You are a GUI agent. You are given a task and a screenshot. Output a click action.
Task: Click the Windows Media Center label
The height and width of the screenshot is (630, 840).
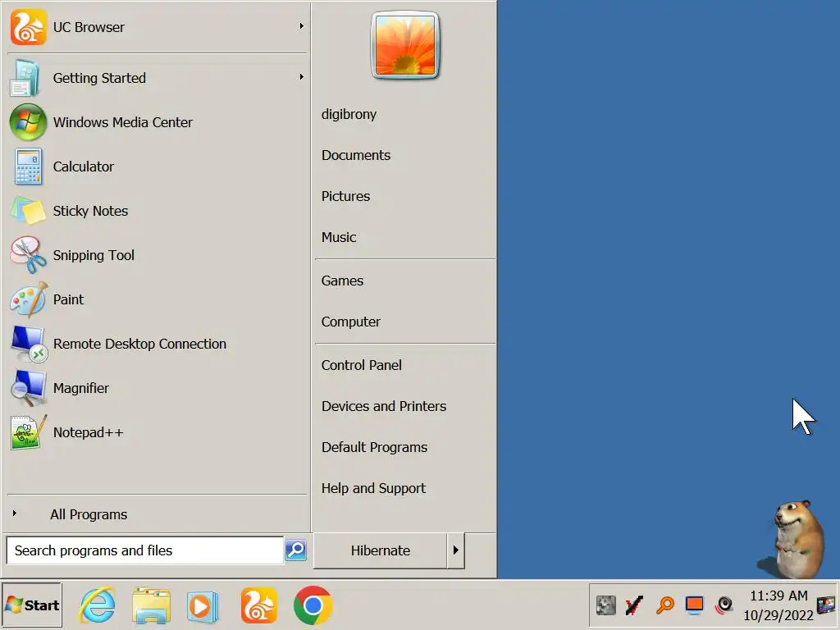(123, 122)
